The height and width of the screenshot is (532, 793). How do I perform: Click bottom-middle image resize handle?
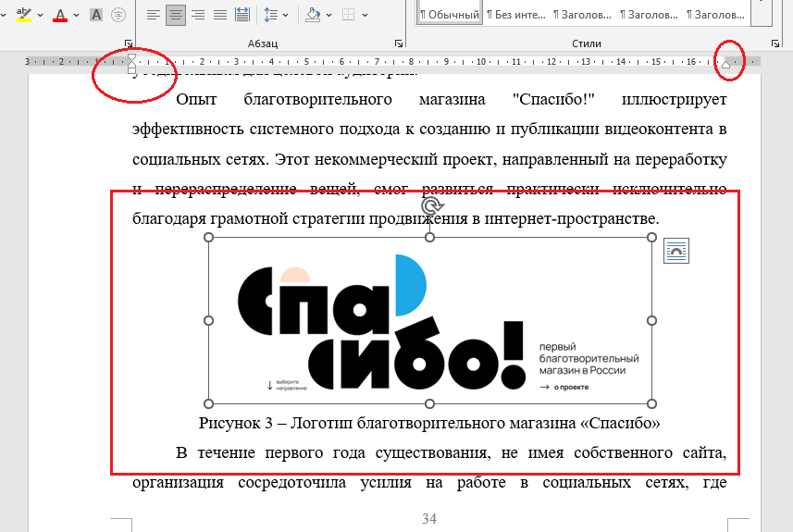pyautogui.click(x=429, y=403)
